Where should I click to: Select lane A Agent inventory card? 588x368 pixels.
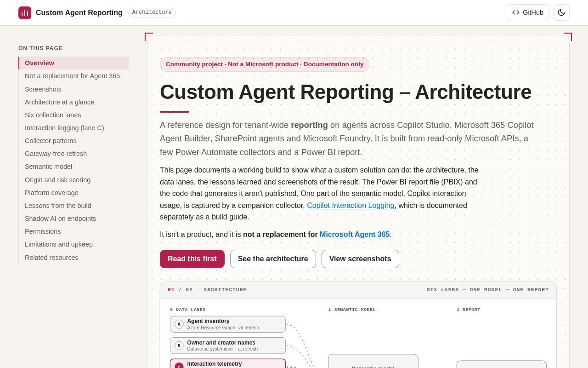pos(228,324)
